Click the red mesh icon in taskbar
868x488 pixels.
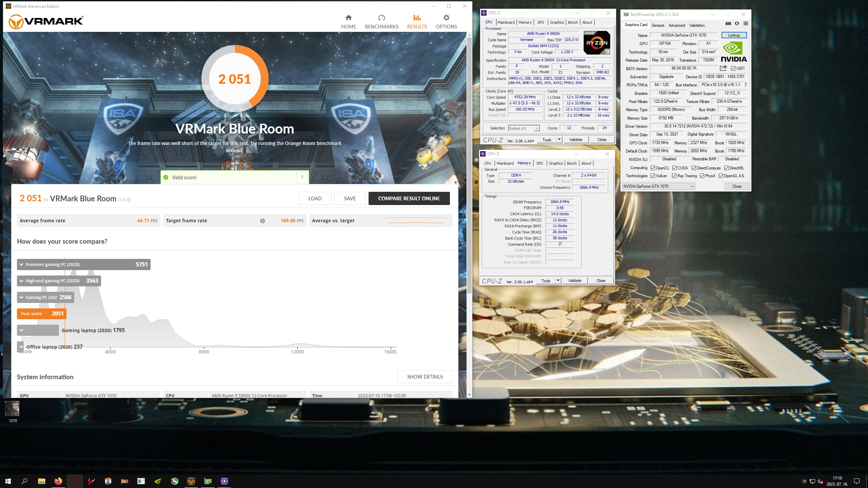coord(75,481)
